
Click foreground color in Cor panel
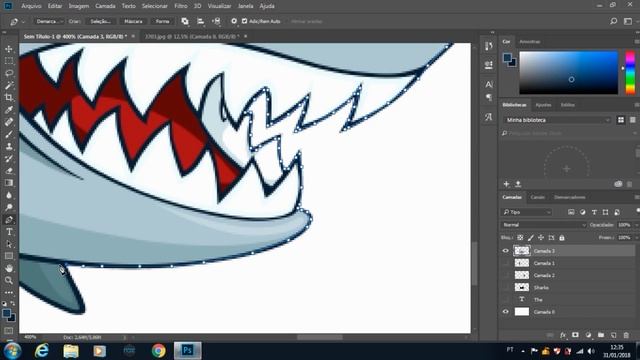click(507, 58)
